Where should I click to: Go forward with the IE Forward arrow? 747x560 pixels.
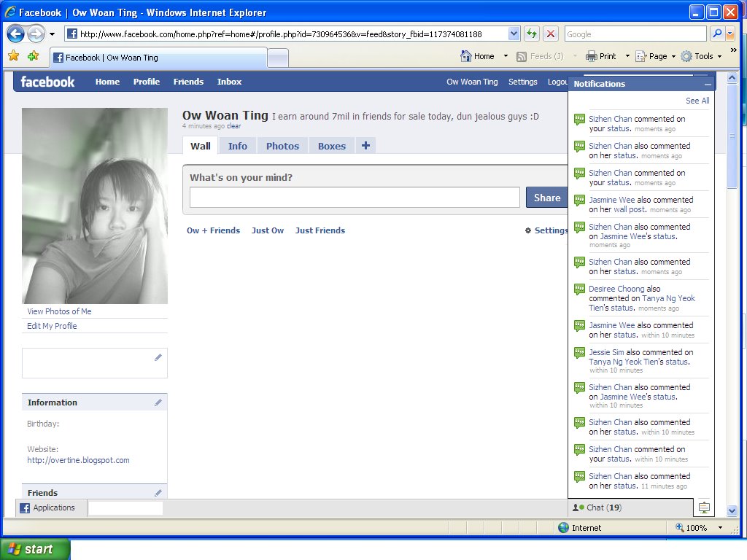point(36,34)
